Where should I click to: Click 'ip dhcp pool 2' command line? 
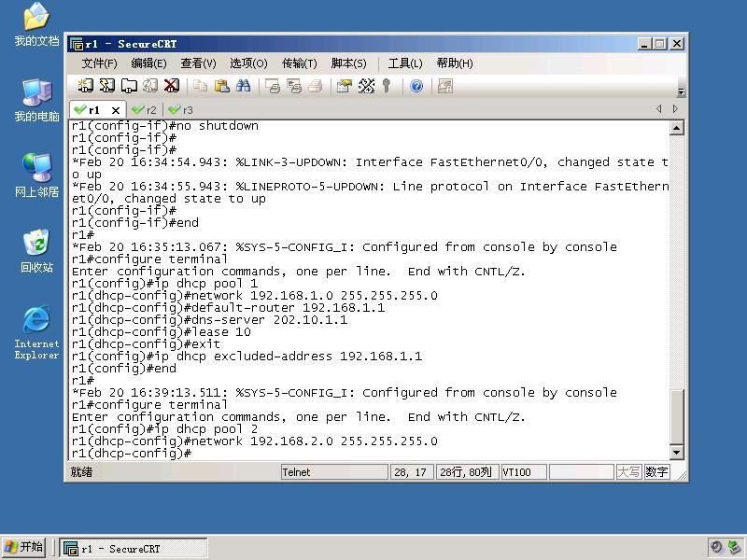[x=165, y=429]
